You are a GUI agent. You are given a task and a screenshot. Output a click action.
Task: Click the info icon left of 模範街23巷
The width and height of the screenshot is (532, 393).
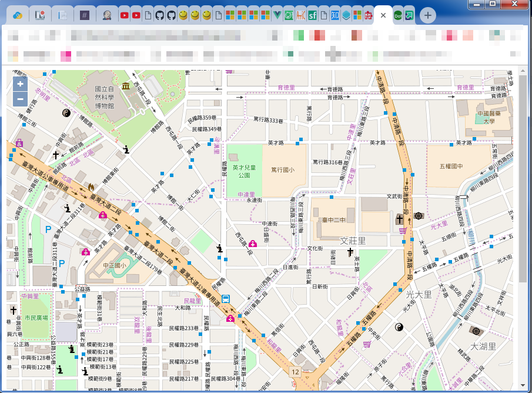click(x=71, y=349)
